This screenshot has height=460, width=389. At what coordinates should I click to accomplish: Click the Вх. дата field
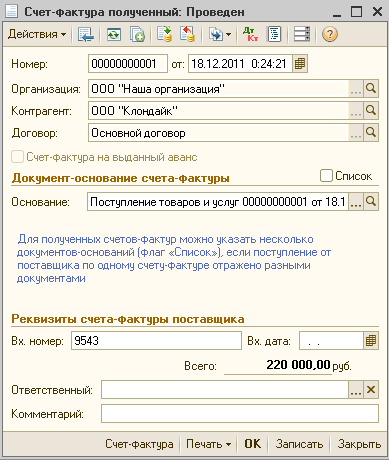331,341
